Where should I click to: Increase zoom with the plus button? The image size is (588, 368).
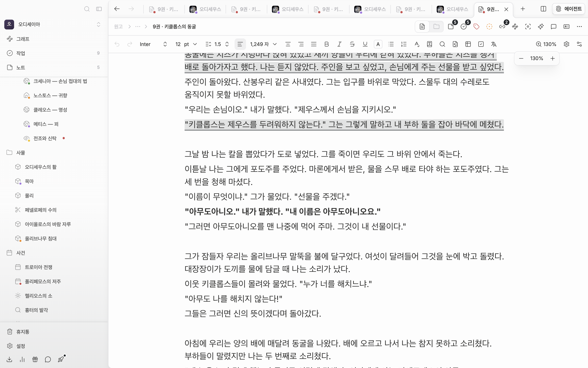(x=552, y=58)
